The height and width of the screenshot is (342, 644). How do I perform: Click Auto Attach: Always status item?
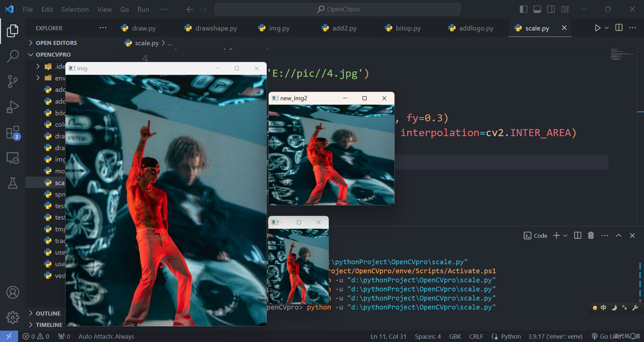106,336
